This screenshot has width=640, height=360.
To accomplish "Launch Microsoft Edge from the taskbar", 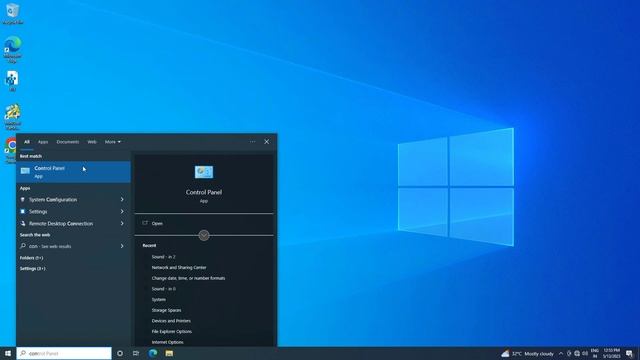I will (x=153, y=353).
